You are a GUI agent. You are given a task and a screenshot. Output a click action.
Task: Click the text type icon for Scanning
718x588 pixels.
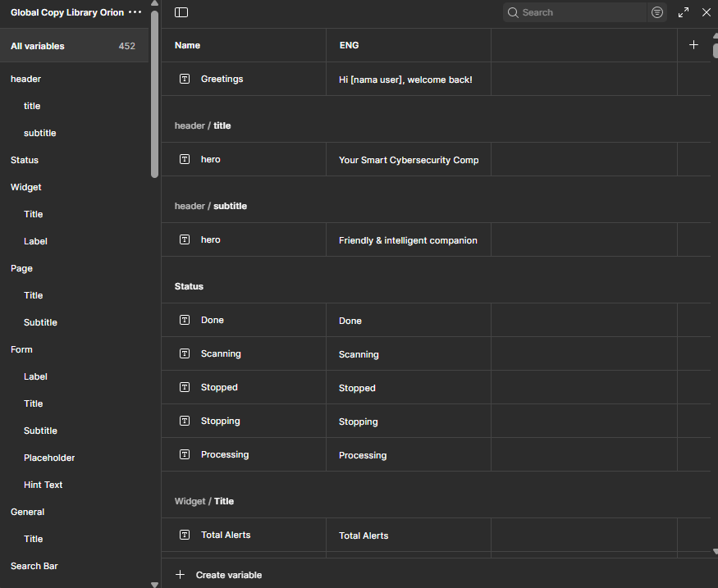(x=185, y=353)
